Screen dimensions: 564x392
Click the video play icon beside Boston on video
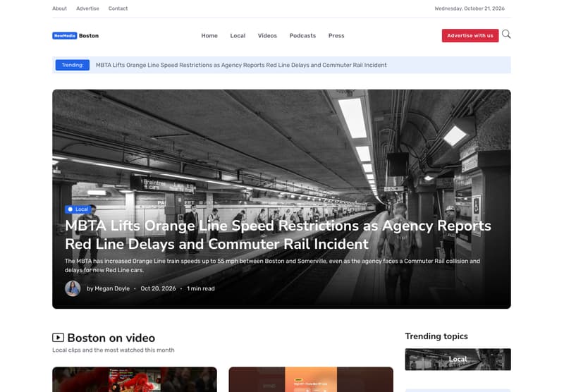(x=59, y=337)
